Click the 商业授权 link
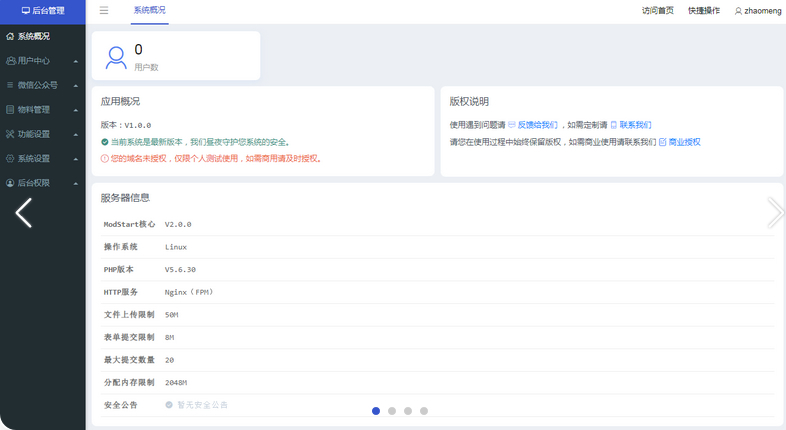The width and height of the screenshot is (786, 430). [684, 142]
